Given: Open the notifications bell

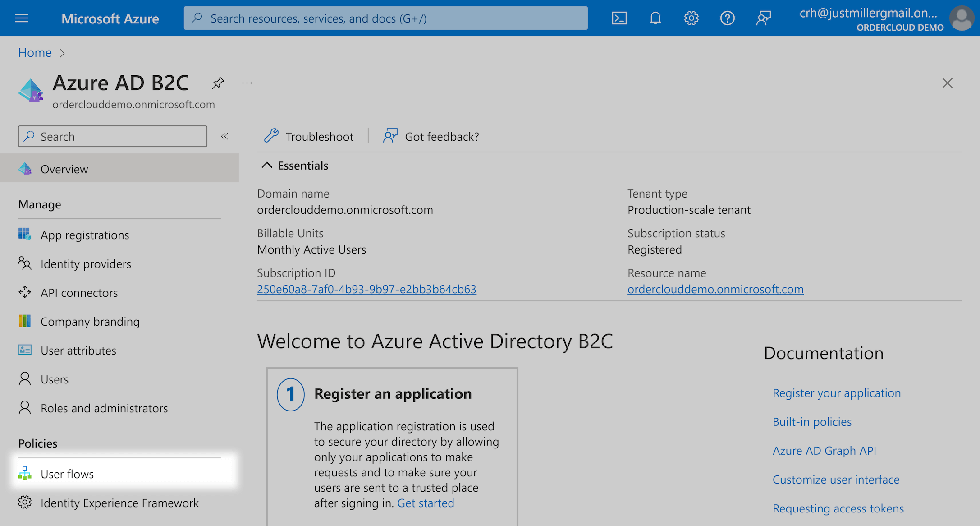Looking at the screenshot, I should pyautogui.click(x=655, y=18).
